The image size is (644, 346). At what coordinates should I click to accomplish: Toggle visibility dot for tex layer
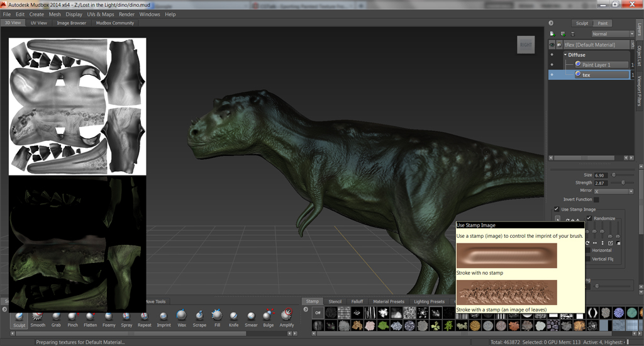pyautogui.click(x=552, y=75)
